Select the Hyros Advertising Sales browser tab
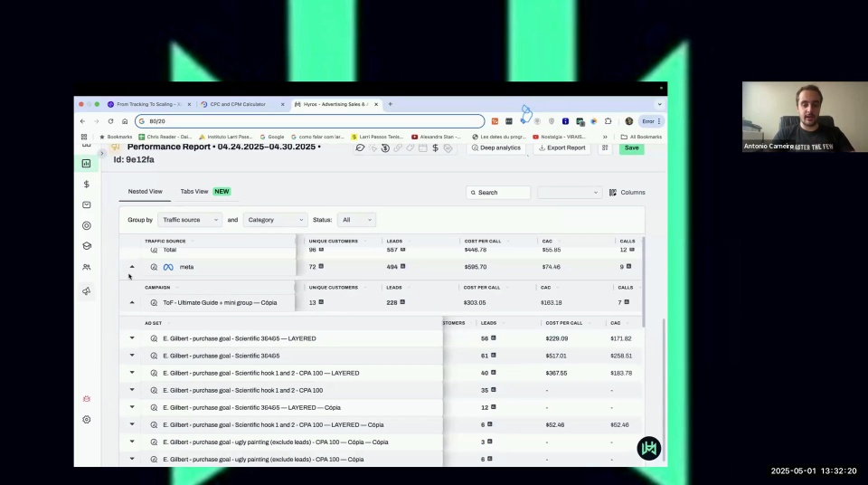The width and height of the screenshot is (868, 485). pos(335,104)
